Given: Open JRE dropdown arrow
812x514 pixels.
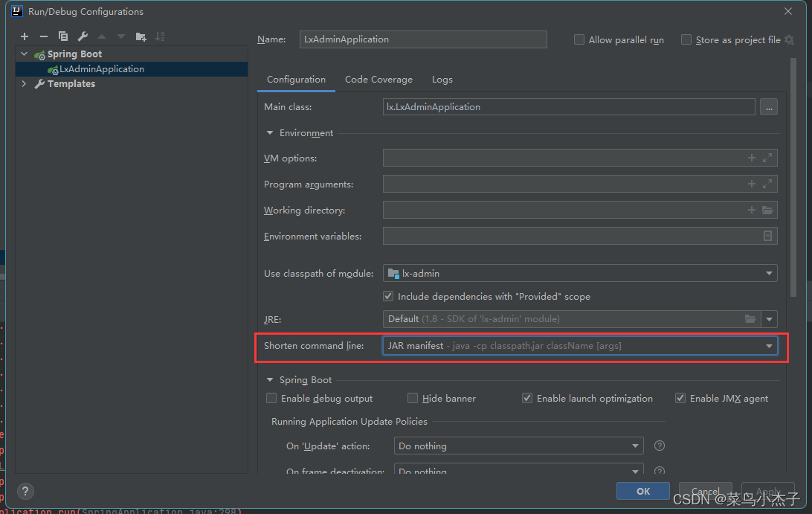Looking at the screenshot, I should 769,319.
